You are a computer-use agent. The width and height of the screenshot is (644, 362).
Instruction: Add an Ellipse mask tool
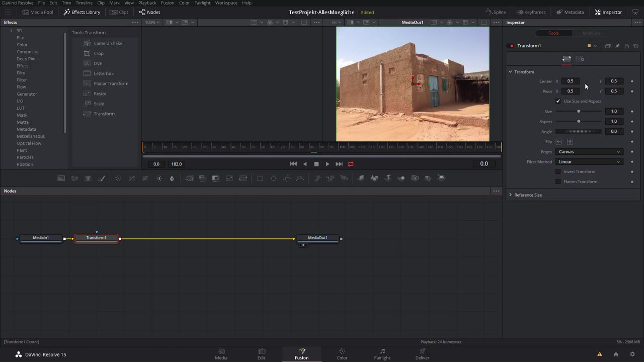274,178
